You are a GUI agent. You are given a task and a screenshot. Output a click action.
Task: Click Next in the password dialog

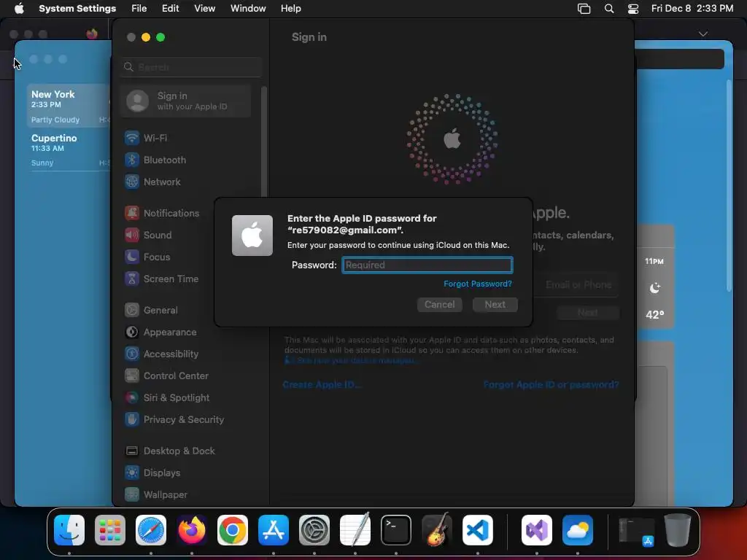(495, 305)
